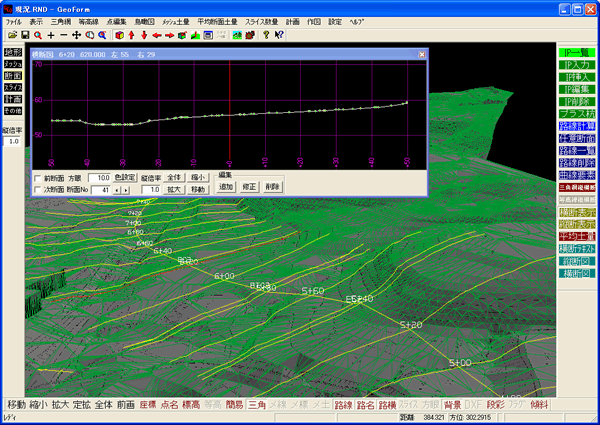Click the blue-red zoom window icon

[x=102, y=35]
